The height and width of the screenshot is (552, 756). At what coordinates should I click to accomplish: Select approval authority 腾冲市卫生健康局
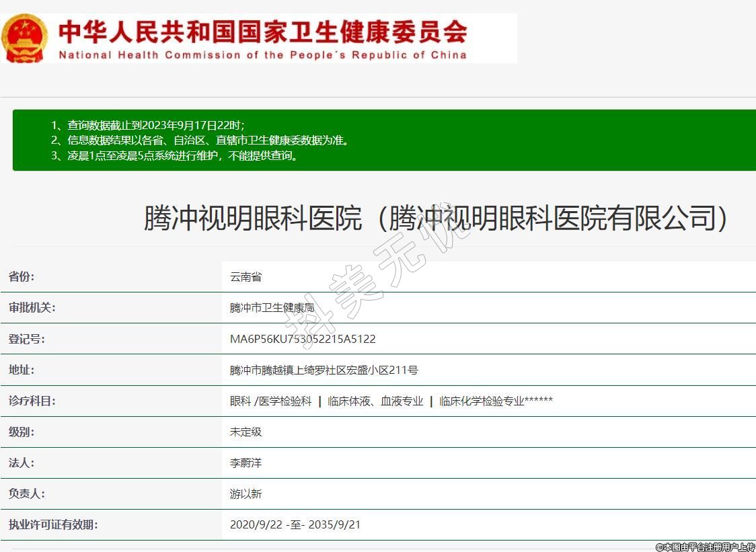(x=272, y=308)
